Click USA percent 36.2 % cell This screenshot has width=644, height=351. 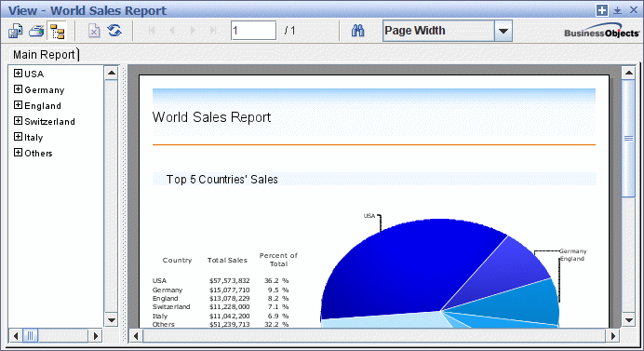coord(276,281)
